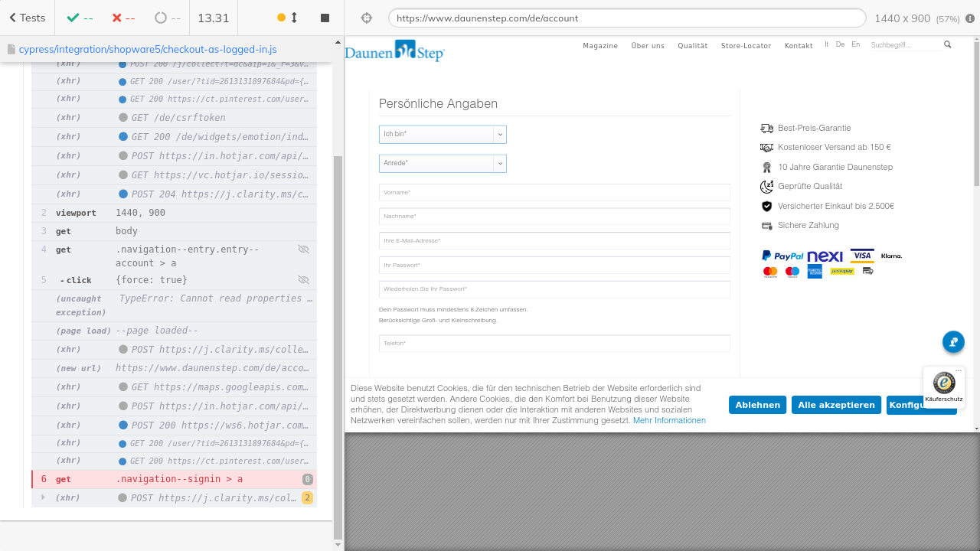The height and width of the screenshot is (551, 980).
Task: Click hidden-eye icon on the account get command
Action: point(303,249)
